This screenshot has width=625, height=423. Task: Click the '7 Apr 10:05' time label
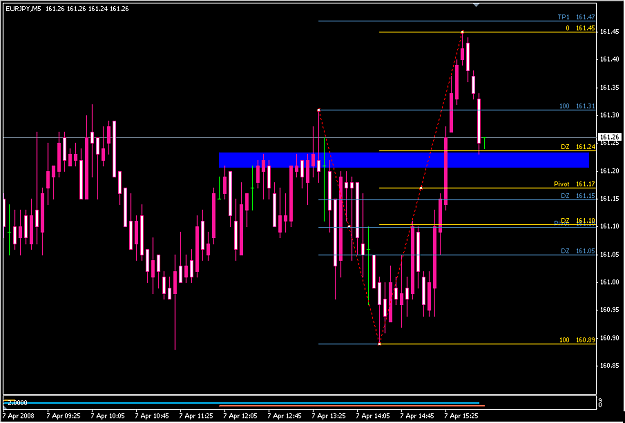pyautogui.click(x=108, y=415)
